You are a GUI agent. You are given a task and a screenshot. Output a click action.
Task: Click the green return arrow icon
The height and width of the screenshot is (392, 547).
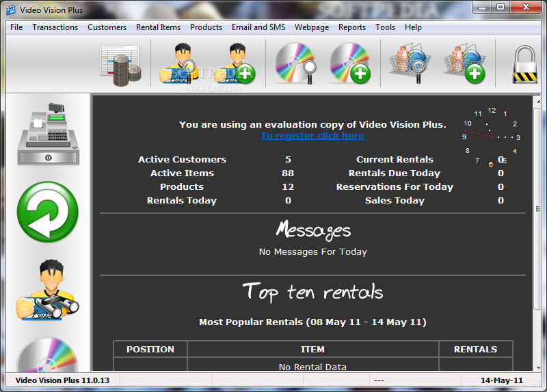[48, 212]
